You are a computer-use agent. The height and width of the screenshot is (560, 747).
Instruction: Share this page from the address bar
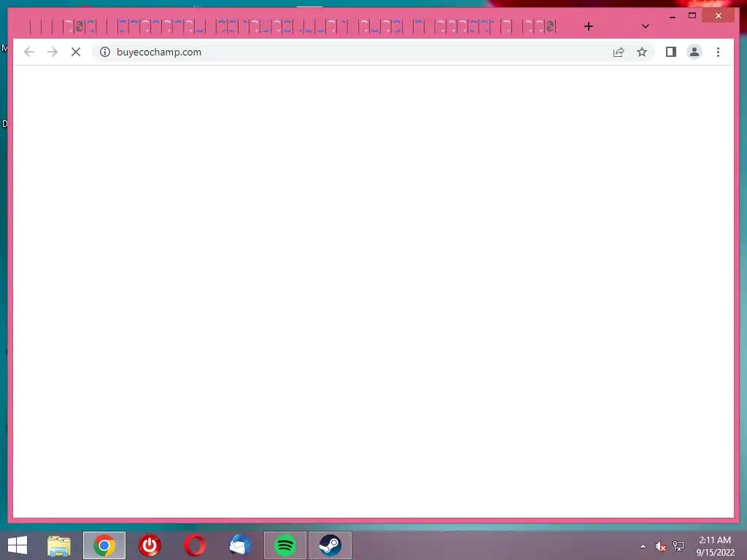[619, 52]
